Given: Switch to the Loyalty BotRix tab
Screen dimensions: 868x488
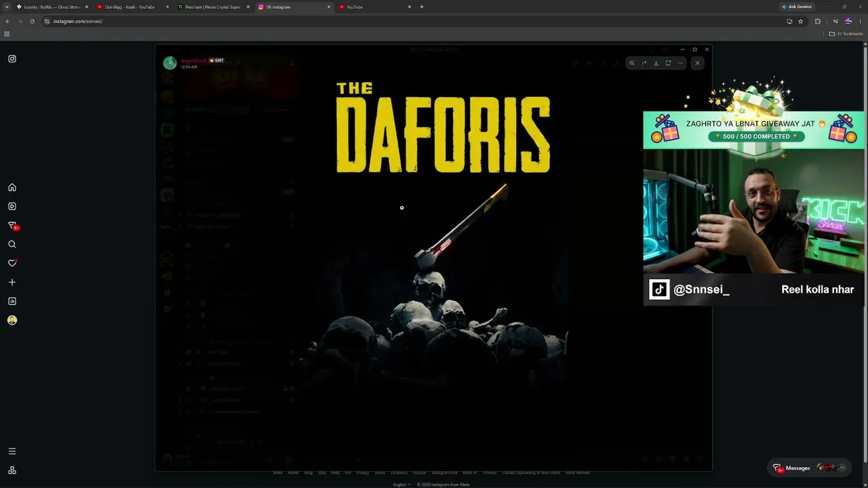Looking at the screenshot, I should 53,7.
